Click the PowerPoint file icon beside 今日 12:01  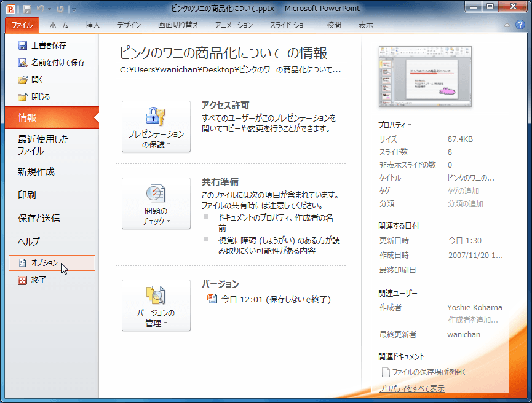(212, 299)
